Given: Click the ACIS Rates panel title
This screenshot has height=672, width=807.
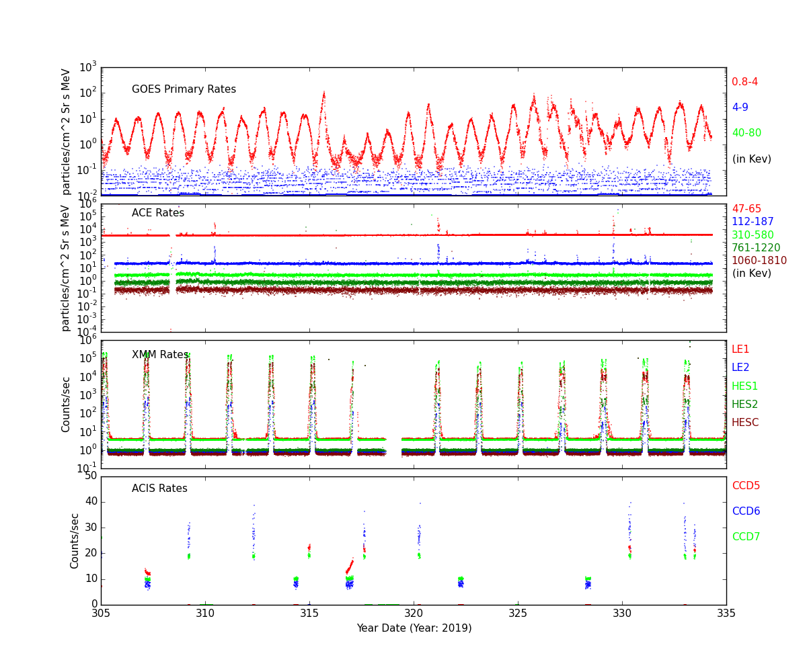Looking at the screenshot, I should (x=159, y=489).
